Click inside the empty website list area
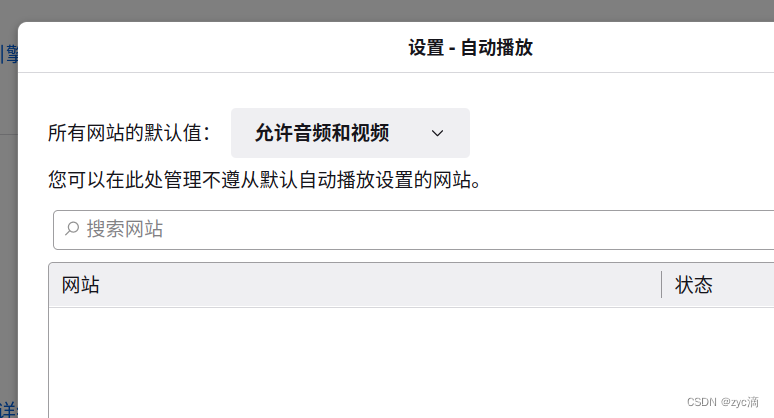 [x=411, y=363]
